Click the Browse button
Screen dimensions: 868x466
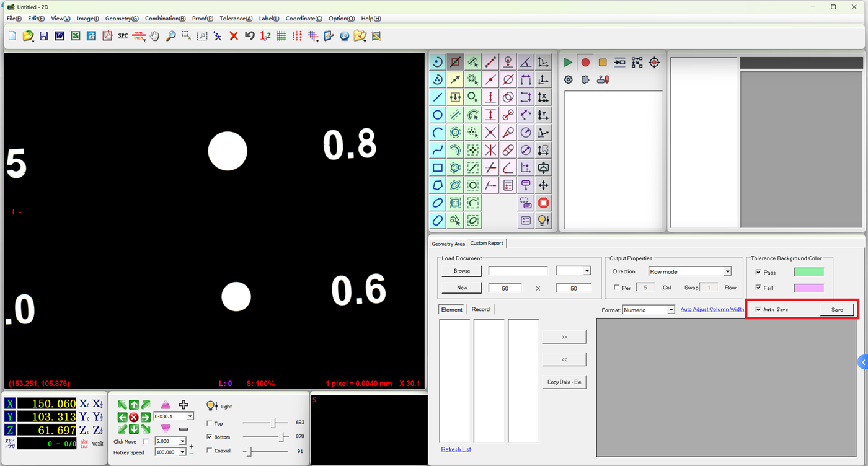pos(462,271)
